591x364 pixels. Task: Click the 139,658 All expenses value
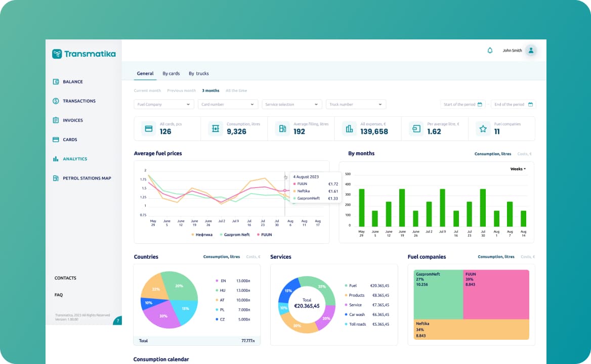pos(374,131)
